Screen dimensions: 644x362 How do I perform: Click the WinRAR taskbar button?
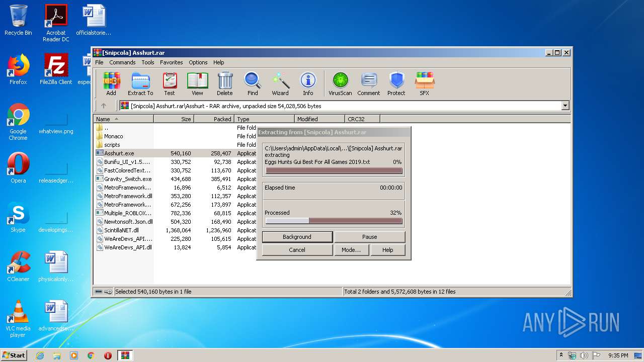point(125,355)
